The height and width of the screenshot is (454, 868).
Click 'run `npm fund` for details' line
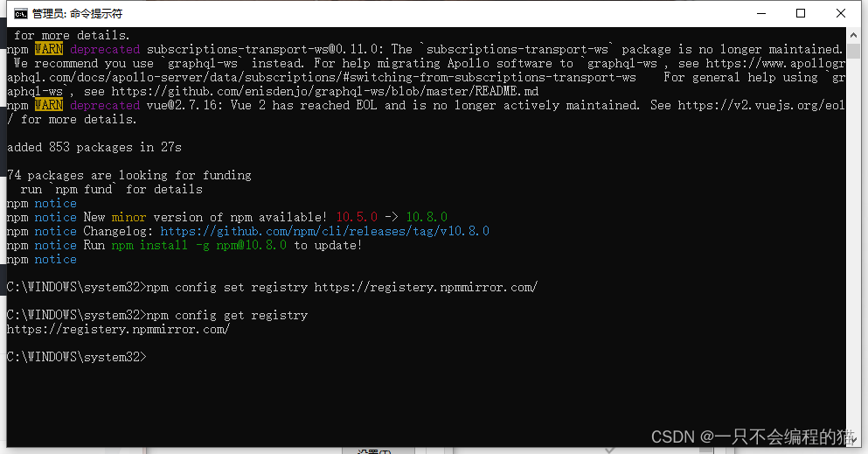111,189
